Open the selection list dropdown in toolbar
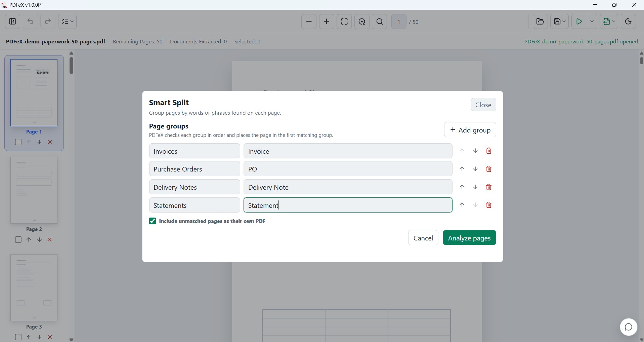This screenshot has width=644, height=342. coord(68,22)
